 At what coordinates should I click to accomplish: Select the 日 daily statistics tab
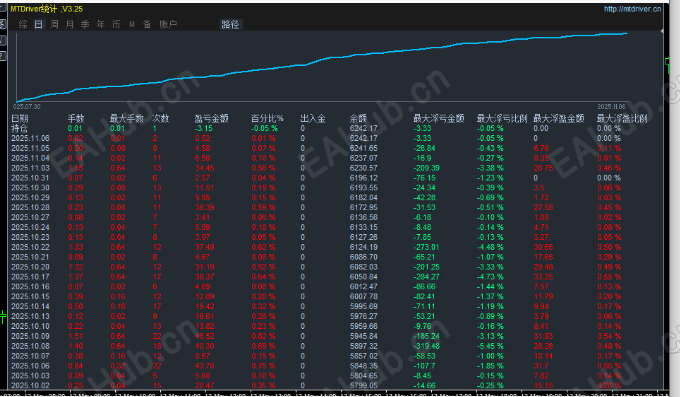point(39,24)
